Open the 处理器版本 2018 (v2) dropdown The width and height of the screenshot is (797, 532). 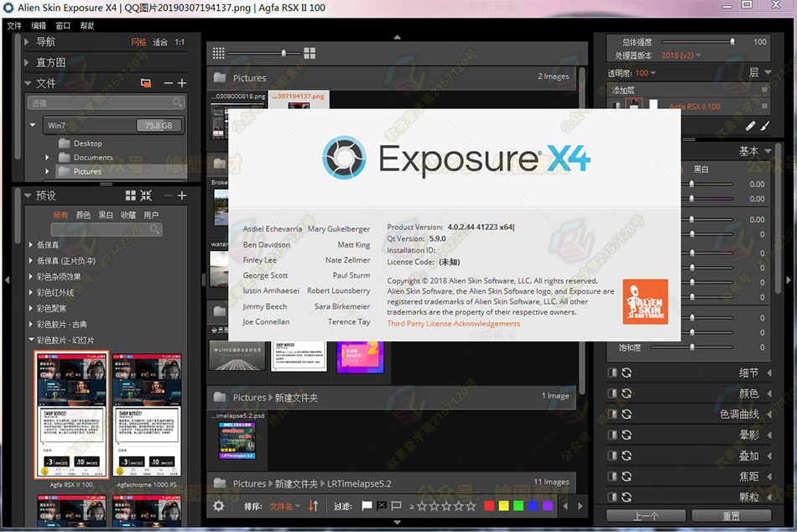click(x=681, y=55)
